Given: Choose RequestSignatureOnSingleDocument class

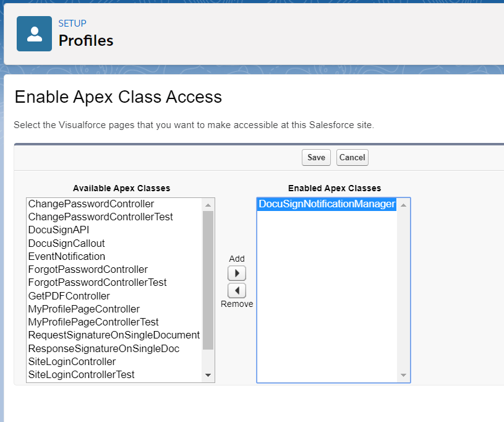Looking at the screenshot, I should (114, 335).
